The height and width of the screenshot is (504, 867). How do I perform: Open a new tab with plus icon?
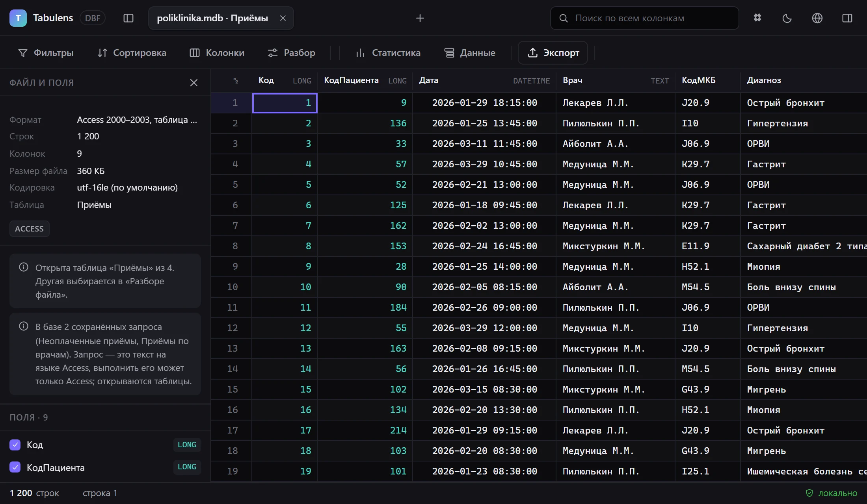420,18
